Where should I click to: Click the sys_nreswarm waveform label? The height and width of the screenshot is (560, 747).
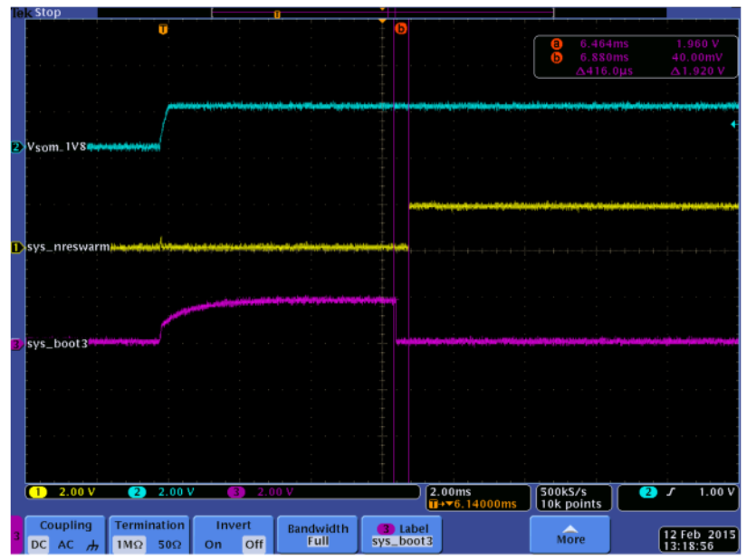click(68, 247)
